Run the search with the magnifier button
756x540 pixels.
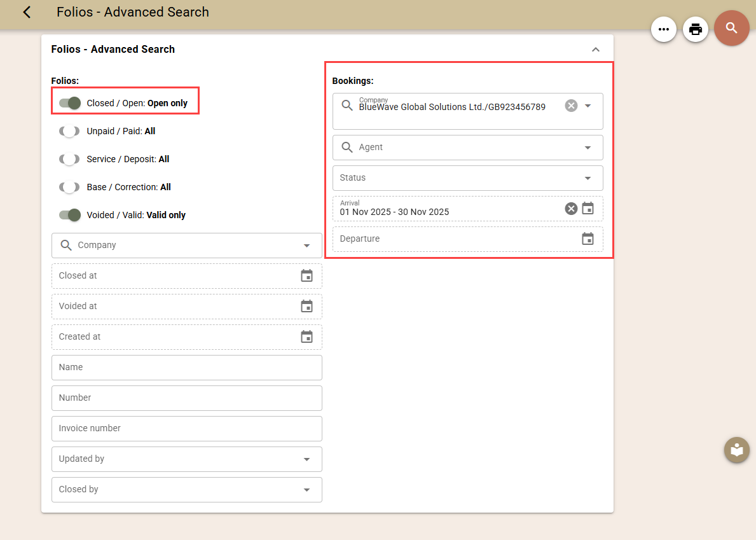click(731, 28)
